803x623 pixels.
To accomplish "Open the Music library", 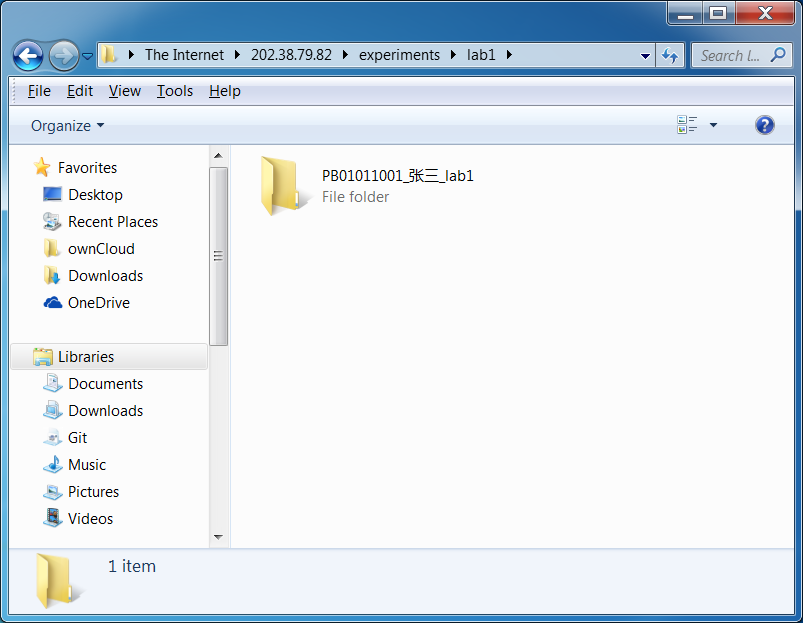I will tap(87, 465).
